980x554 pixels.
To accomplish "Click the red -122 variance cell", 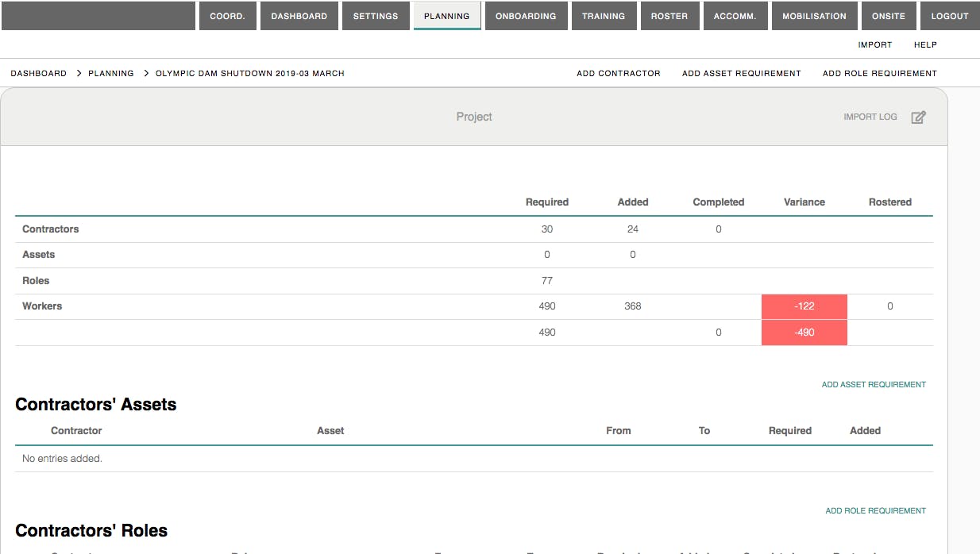I will 804,306.
